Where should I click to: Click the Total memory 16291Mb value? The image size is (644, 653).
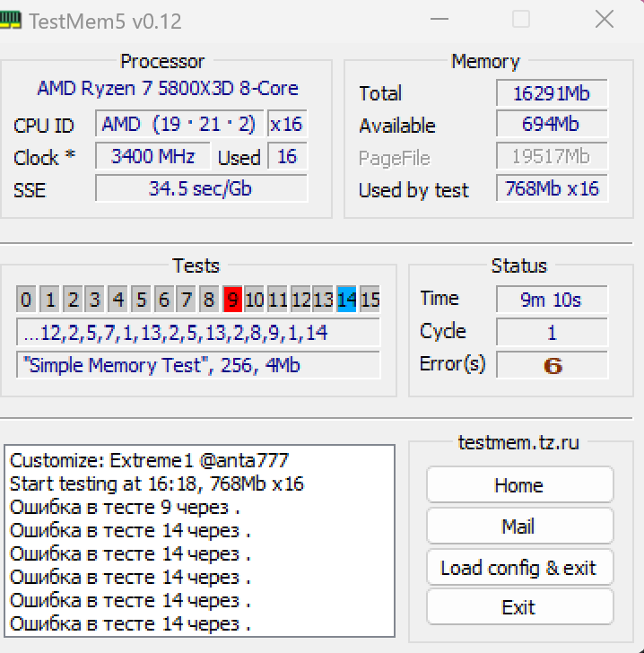552,93
